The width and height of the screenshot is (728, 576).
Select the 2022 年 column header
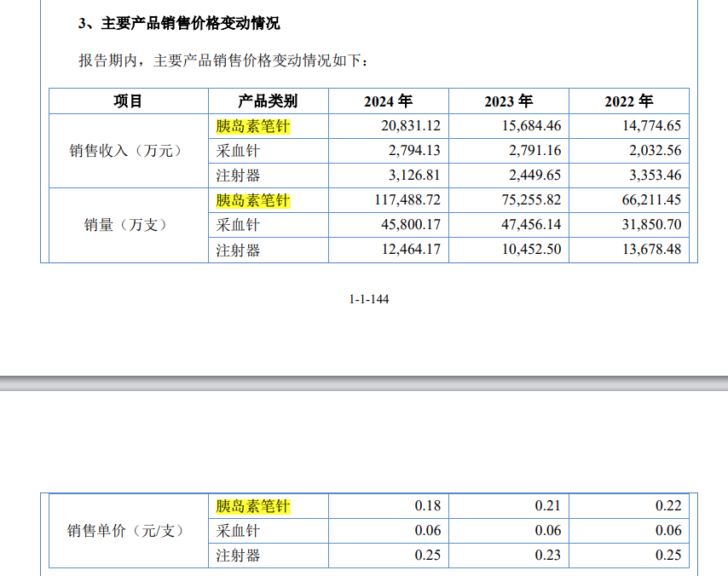pos(628,101)
